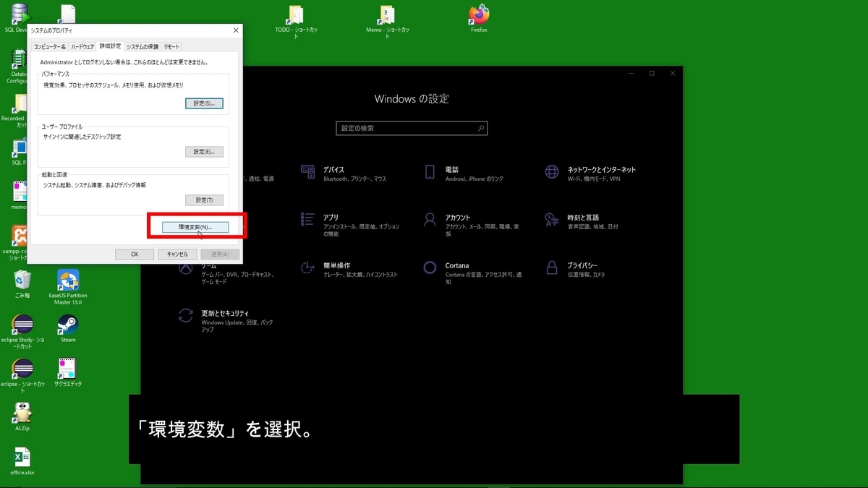The height and width of the screenshot is (488, 868).
Task: Select the コンピューター名 tab
Action: (x=49, y=46)
